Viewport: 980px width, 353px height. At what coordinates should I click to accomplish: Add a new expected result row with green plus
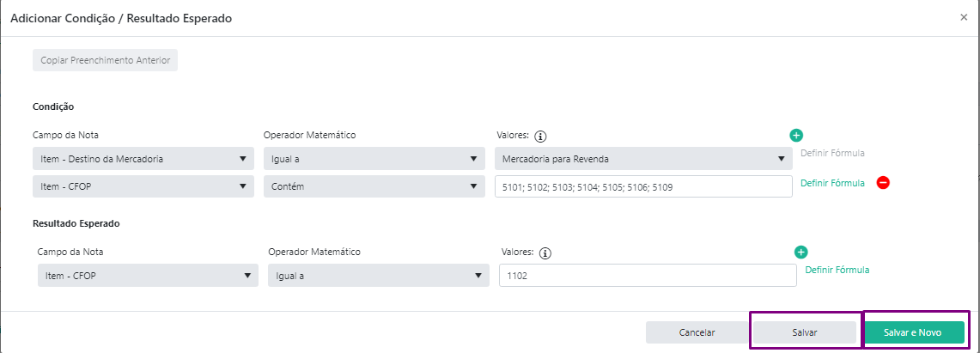(800, 253)
